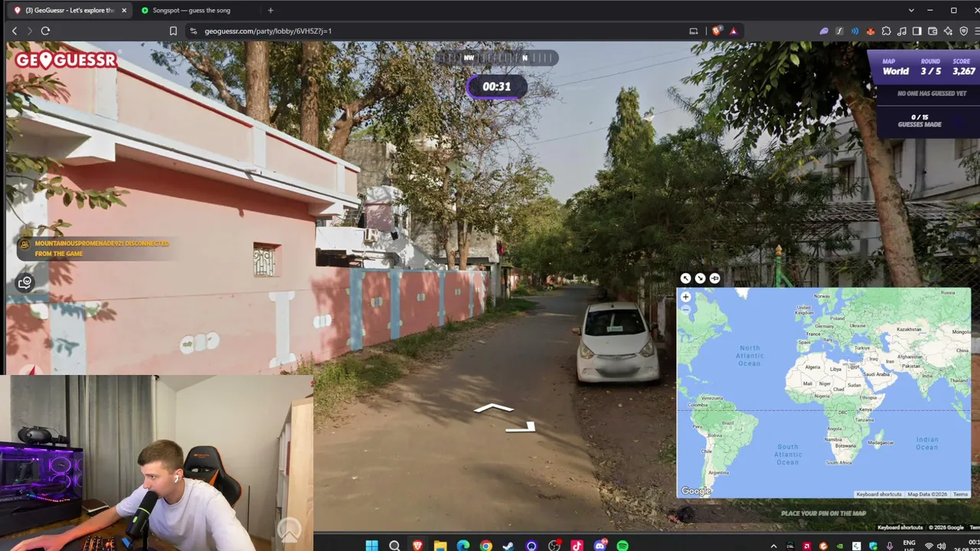Open the Extensions puzzle piece menu
The image size is (980, 551).
point(886,31)
